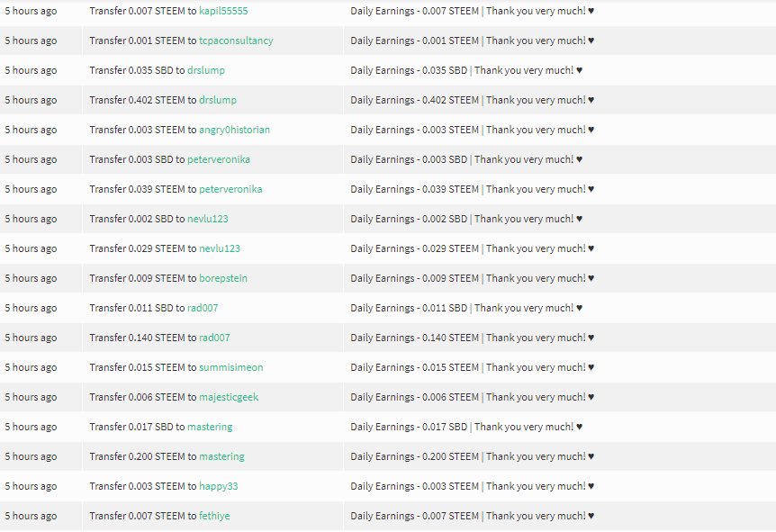776x532 pixels.
Task: Select the memo 'Daily Earnings - 0.029 STEEM'
Action: coord(415,248)
